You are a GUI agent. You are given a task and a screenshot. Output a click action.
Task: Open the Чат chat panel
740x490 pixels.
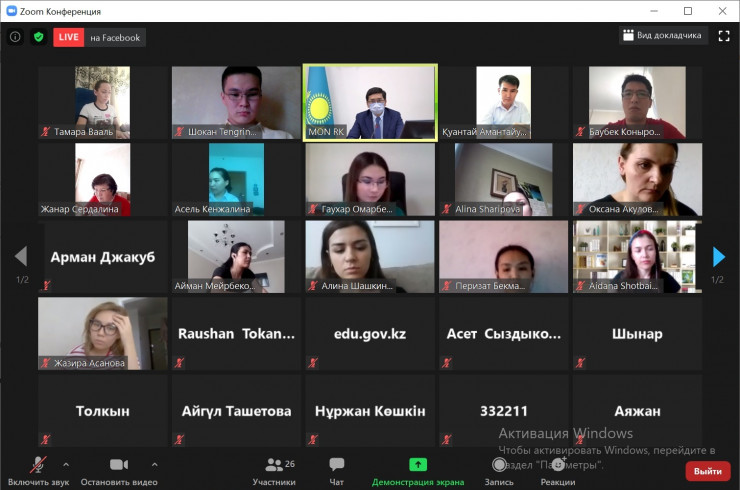[337, 470]
